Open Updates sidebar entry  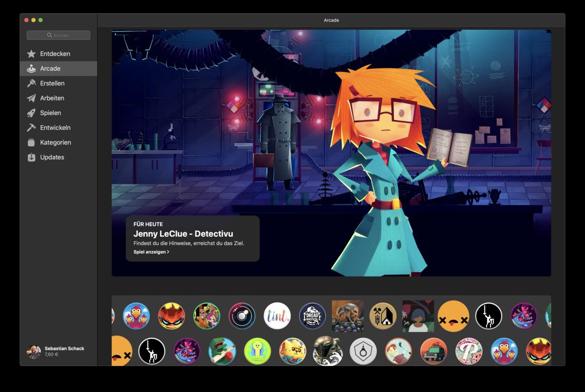tap(58, 157)
